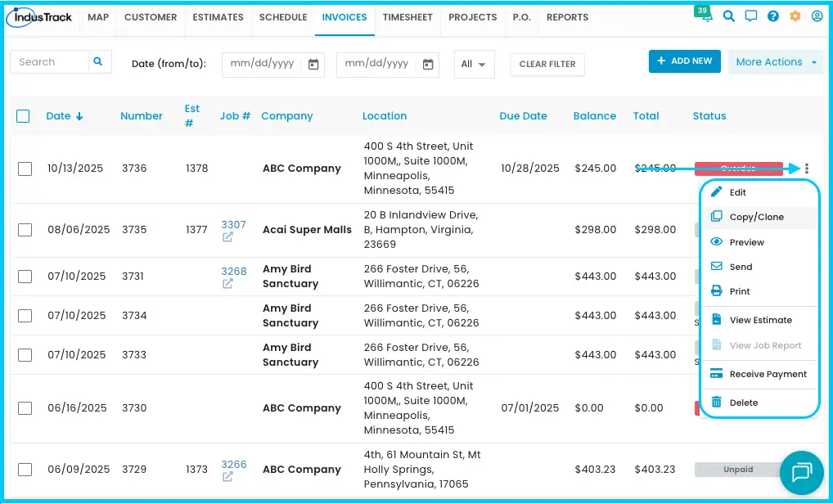Click the IndusTrack logo
833x504 pixels.
click(x=38, y=17)
